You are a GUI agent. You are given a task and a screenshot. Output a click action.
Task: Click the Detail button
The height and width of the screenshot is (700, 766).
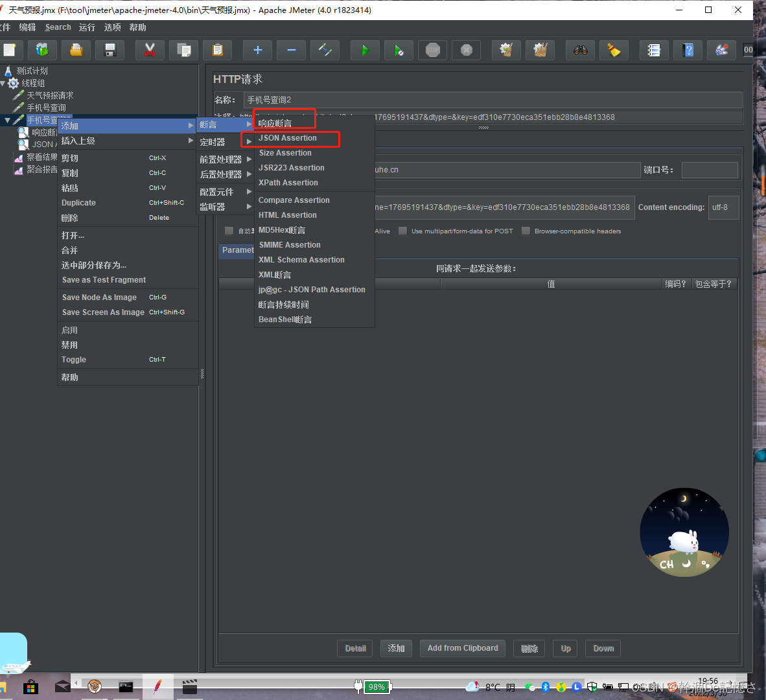[x=355, y=648]
